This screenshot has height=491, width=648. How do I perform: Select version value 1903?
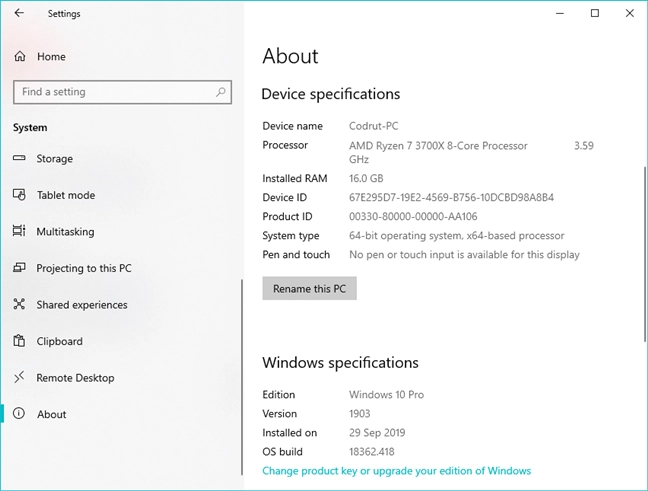pyautogui.click(x=360, y=414)
